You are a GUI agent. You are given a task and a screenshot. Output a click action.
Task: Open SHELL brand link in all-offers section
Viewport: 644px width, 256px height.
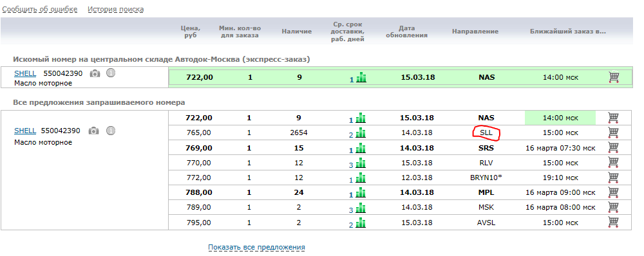25,131
